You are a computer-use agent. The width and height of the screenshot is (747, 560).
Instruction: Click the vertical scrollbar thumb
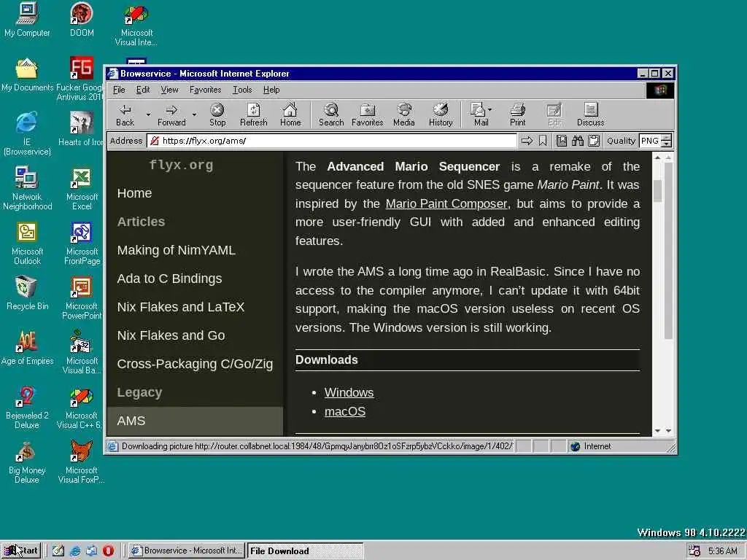coord(657,191)
